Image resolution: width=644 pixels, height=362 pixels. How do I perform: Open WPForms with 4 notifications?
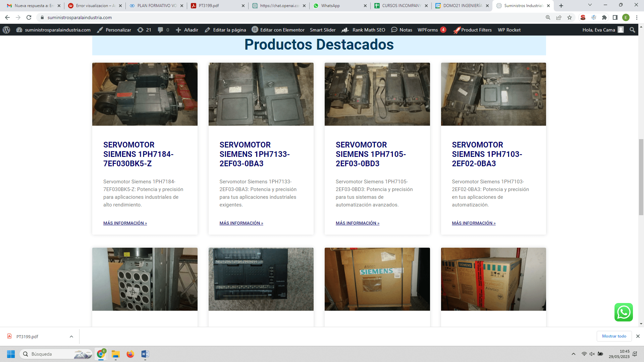(x=432, y=30)
